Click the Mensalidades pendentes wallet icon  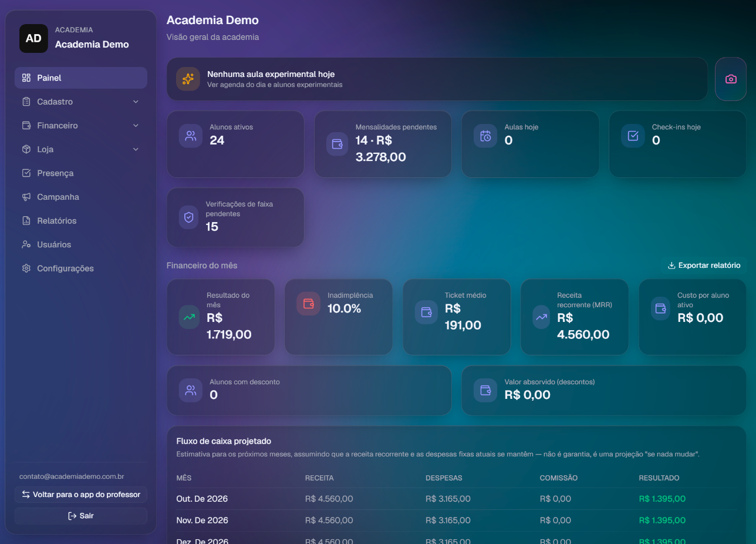338,144
